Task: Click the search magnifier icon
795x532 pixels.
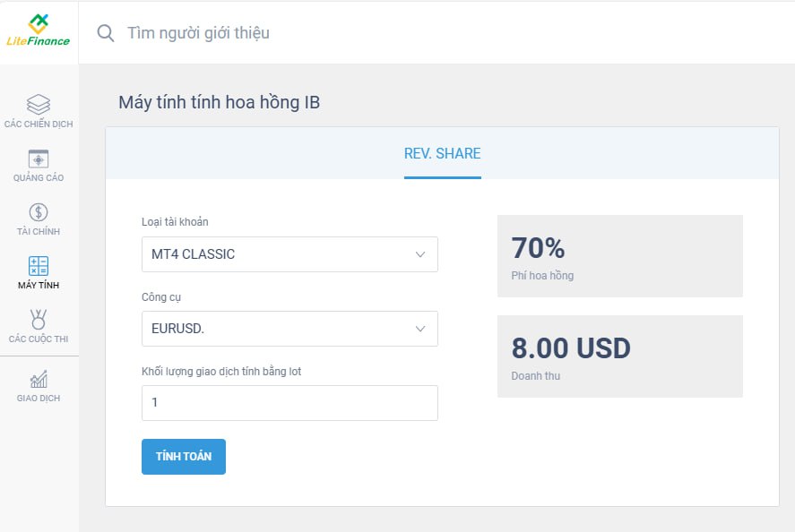Action: click(x=106, y=33)
